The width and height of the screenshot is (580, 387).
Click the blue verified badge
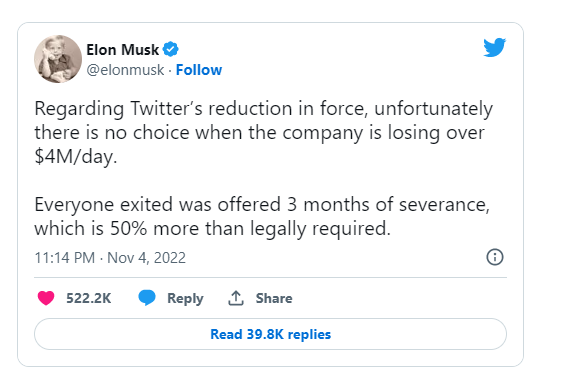(x=171, y=49)
